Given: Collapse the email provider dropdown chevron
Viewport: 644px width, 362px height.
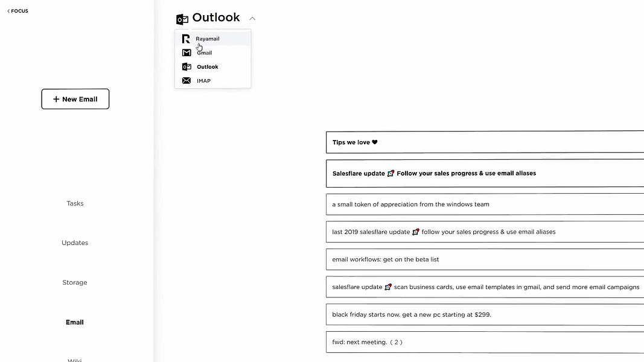Looking at the screenshot, I should click(252, 19).
